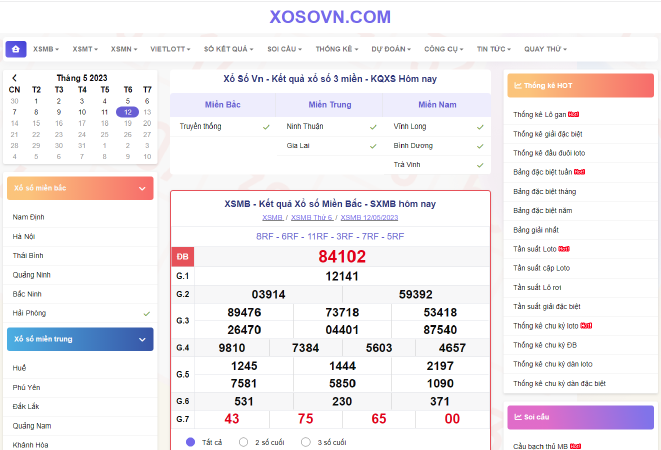Open the XSMB dropdown menu
This screenshot has width=661, height=450.
46,49
